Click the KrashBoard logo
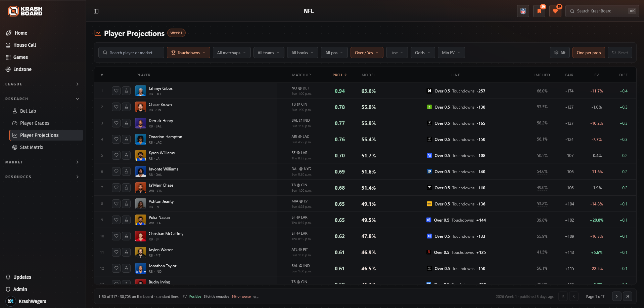Screen dimensions: 644x308 point(26,11)
